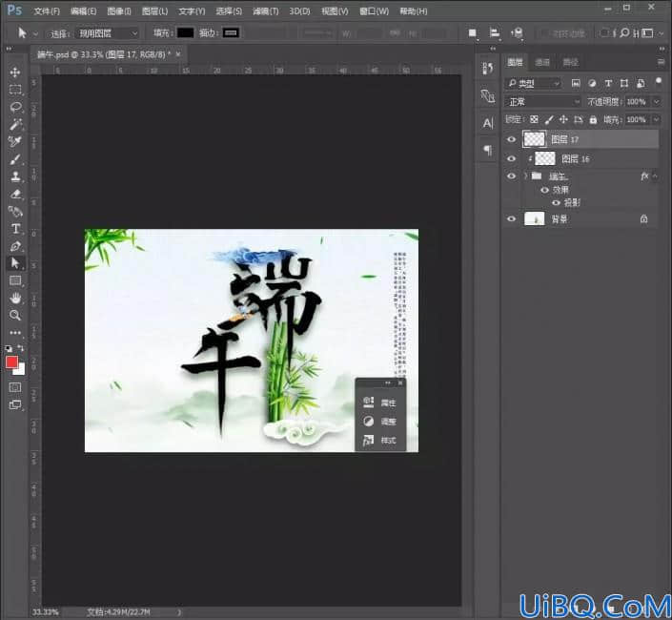Lock image pixels brush icon
This screenshot has height=620, width=672.
(x=549, y=119)
